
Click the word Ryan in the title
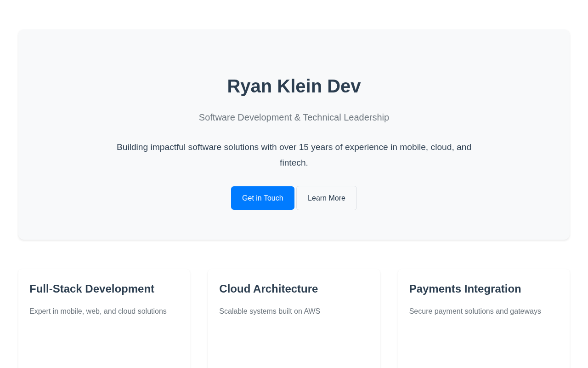click(249, 86)
